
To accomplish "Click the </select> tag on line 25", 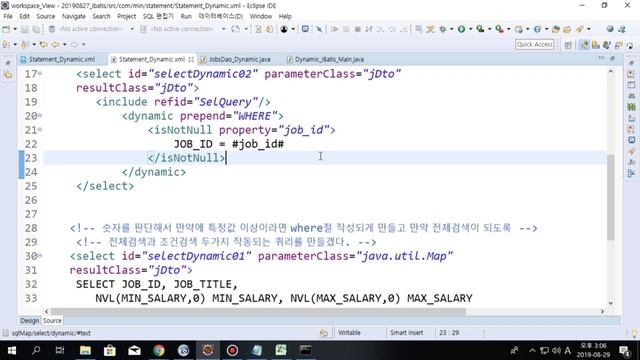I will pos(105,186).
